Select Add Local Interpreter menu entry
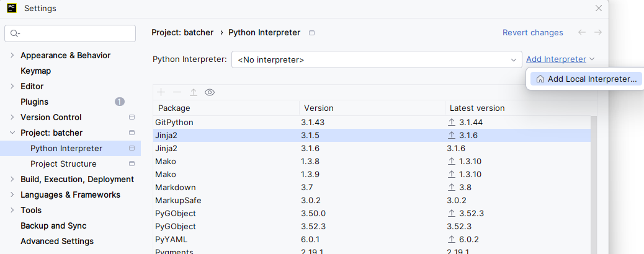Image resolution: width=644 pixels, height=254 pixels. [x=585, y=79]
